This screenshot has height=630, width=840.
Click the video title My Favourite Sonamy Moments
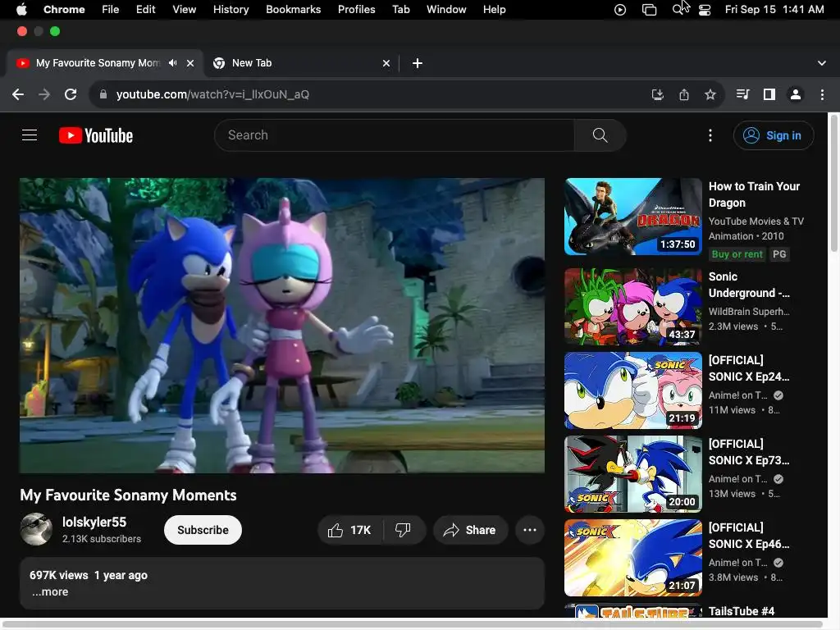(128, 495)
